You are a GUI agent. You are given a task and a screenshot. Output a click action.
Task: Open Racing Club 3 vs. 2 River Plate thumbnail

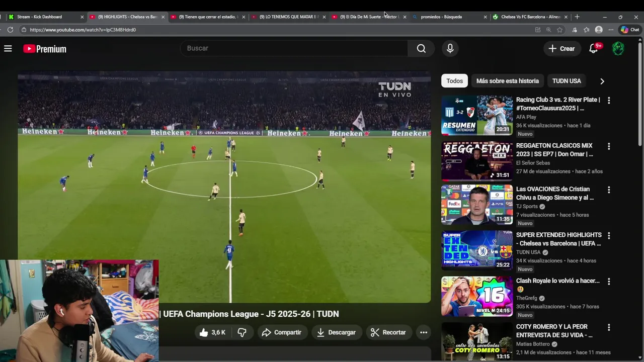point(477,115)
